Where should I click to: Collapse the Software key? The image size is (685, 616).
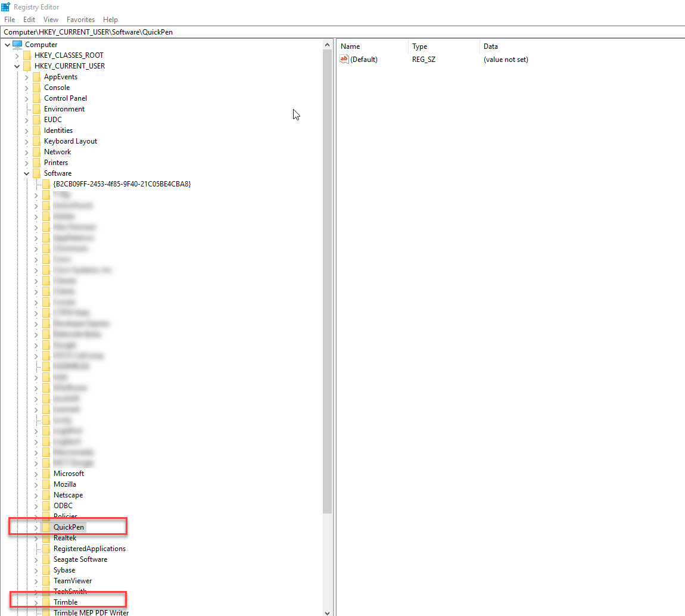coord(26,173)
